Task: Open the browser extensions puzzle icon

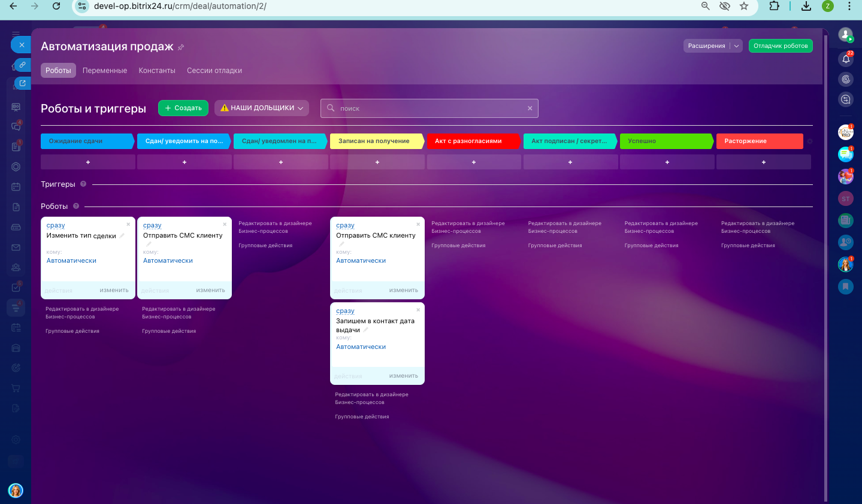Action: pos(775,6)
